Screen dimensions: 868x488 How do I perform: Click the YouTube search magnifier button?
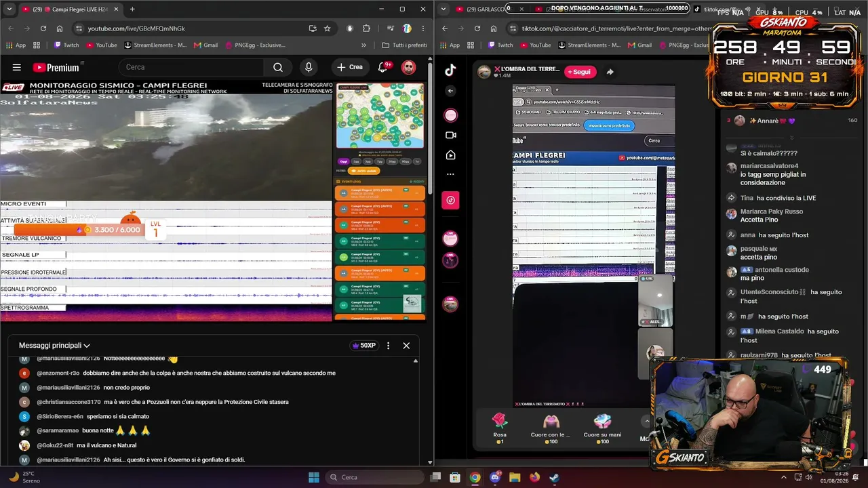point(278,67)
